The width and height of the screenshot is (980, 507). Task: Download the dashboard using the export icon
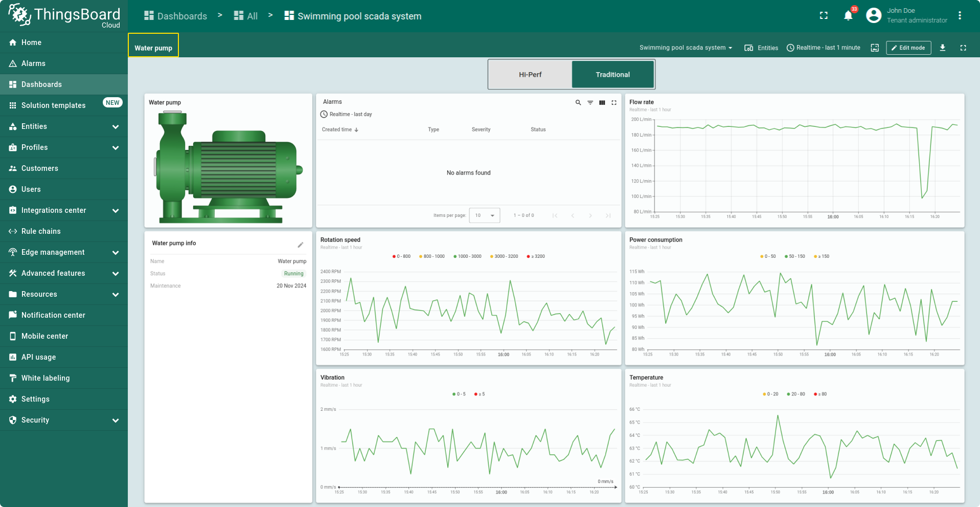[942, 48]
